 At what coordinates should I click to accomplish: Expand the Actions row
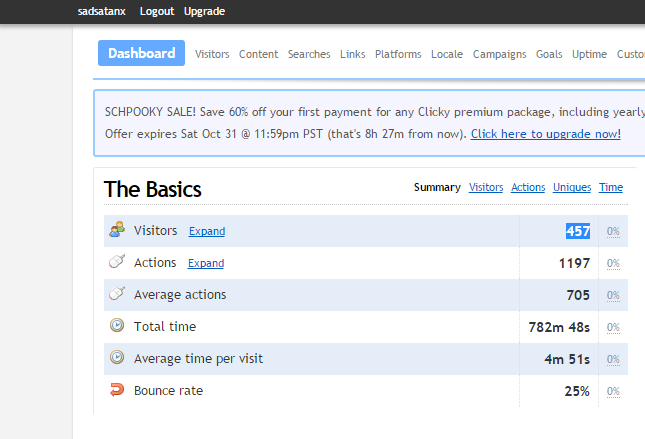pos(206,263)
